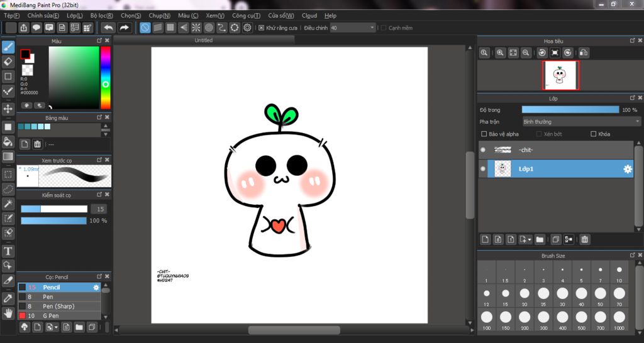The height and width of the screenshot is (343, 644).
Task: Open the Tệp menu
Action: click(x=11, y=16)
